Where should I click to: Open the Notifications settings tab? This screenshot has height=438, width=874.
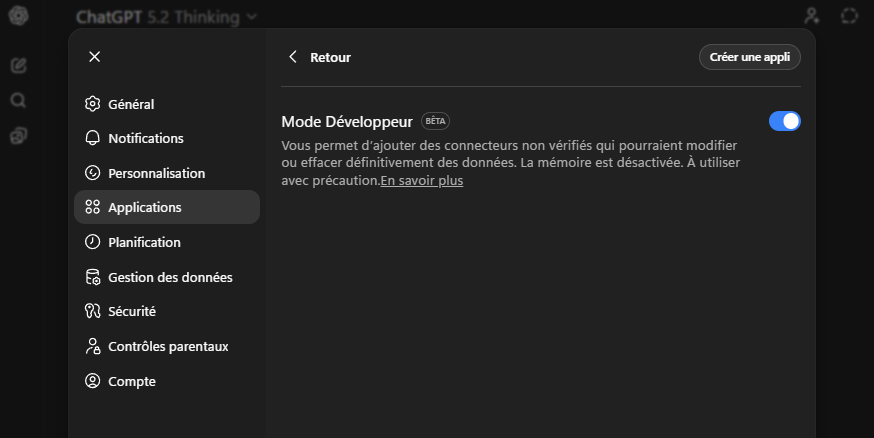pos(146,138)
